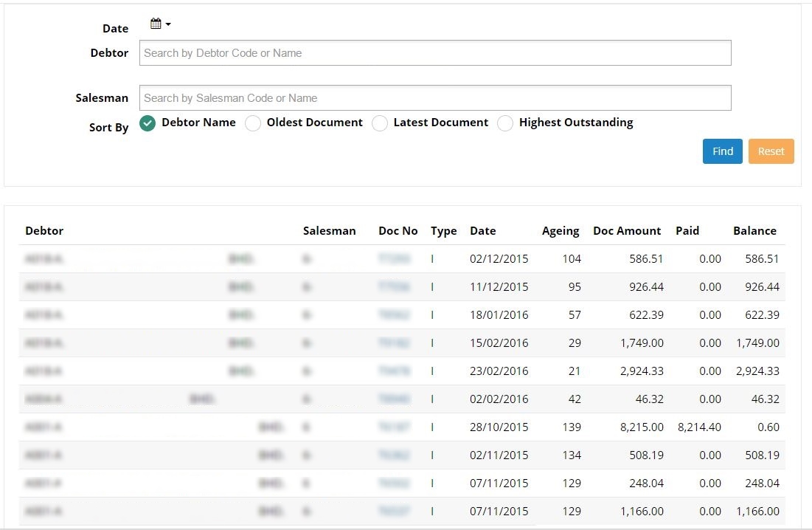
Task: Click the Doc No column header
Action: click(398, 231)
